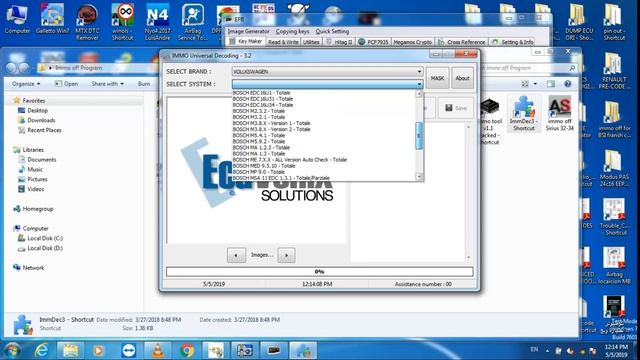Select Music library
The image size is (640, 360).
(31, 169)
